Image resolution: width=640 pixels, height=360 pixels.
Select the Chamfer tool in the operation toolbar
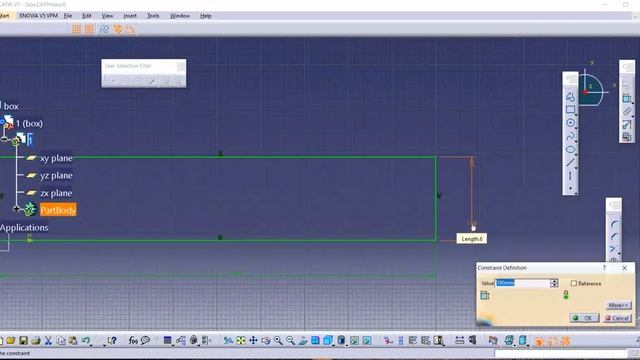[613, 236]
